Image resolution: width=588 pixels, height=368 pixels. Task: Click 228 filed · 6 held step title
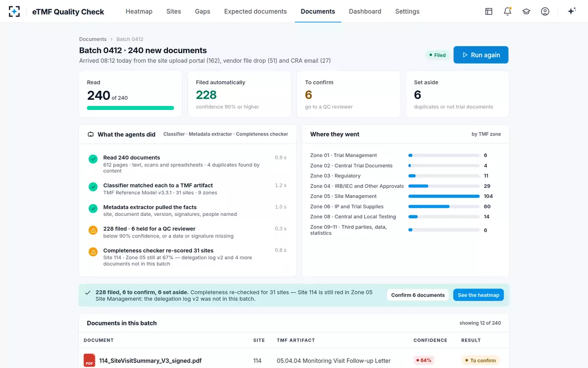point(149,229)
